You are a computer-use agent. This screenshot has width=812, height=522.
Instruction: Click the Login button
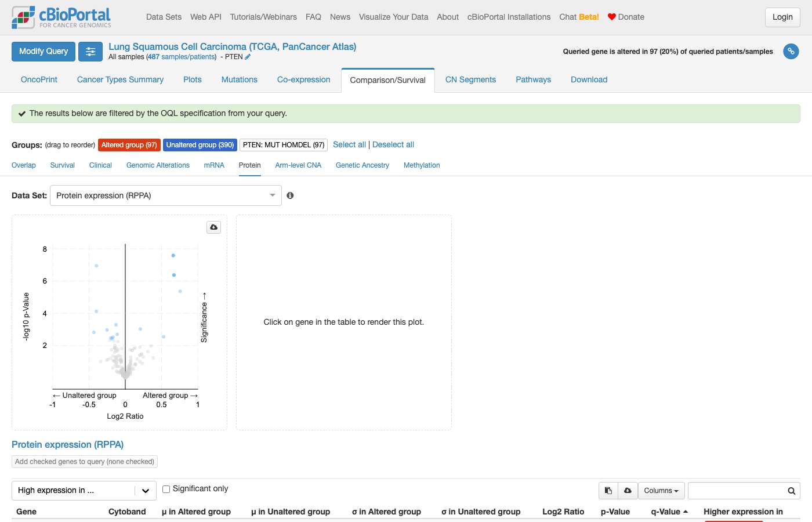click(x=782, y=17)
